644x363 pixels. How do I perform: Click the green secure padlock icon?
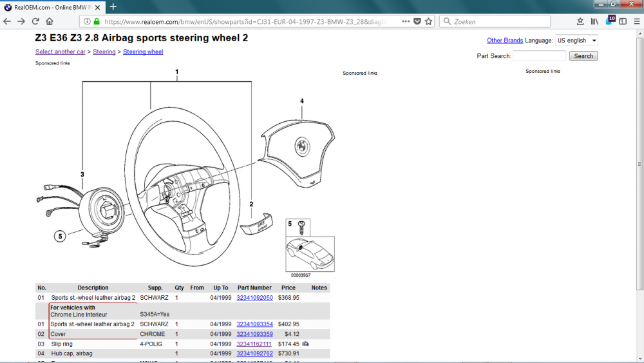[97, 21]
